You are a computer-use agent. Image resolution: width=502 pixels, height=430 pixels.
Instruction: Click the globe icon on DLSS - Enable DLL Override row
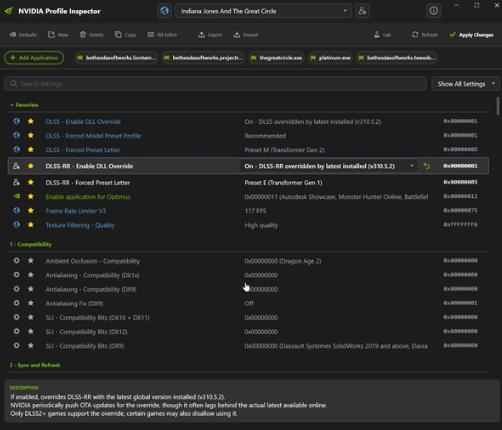coord(16,121)
